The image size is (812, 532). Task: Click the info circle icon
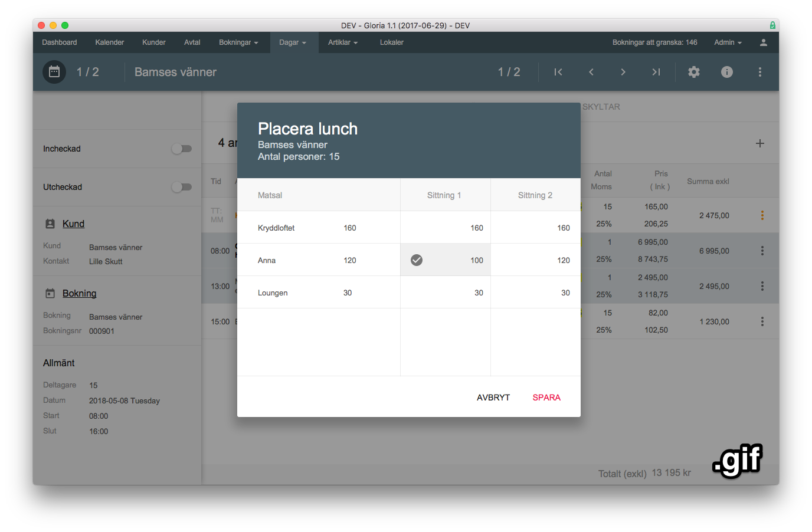[727, 72]
